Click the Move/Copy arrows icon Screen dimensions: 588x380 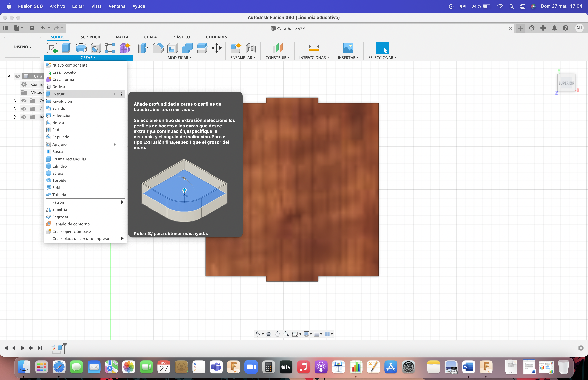tap(217, 48)
